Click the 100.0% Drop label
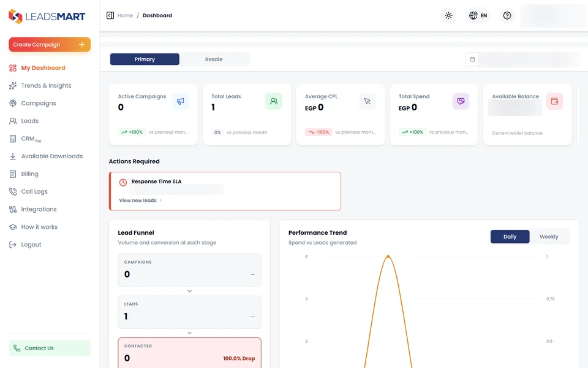Image resolution: width=588 pixels, height=368 pixels. [x=239, y=358]
